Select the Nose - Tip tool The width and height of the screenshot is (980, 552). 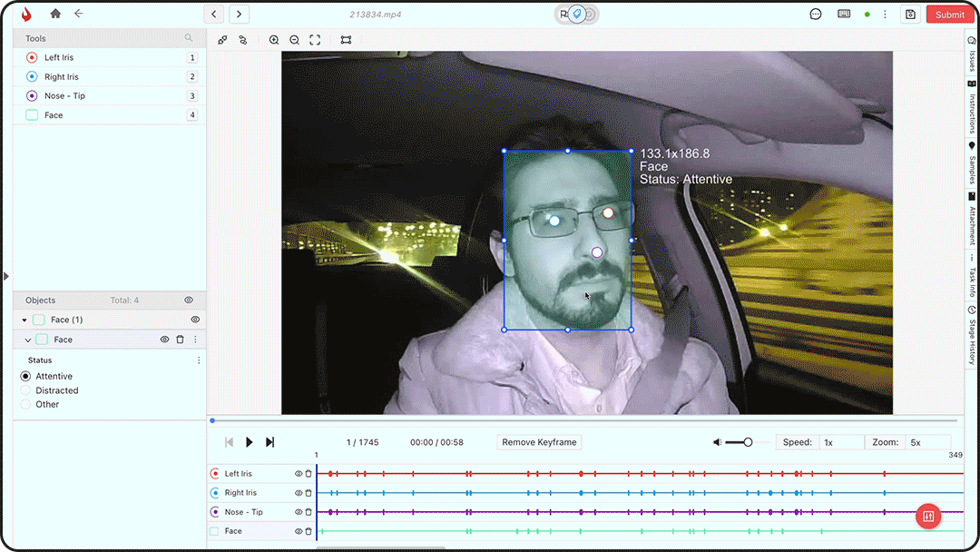[x=64, y=96]
